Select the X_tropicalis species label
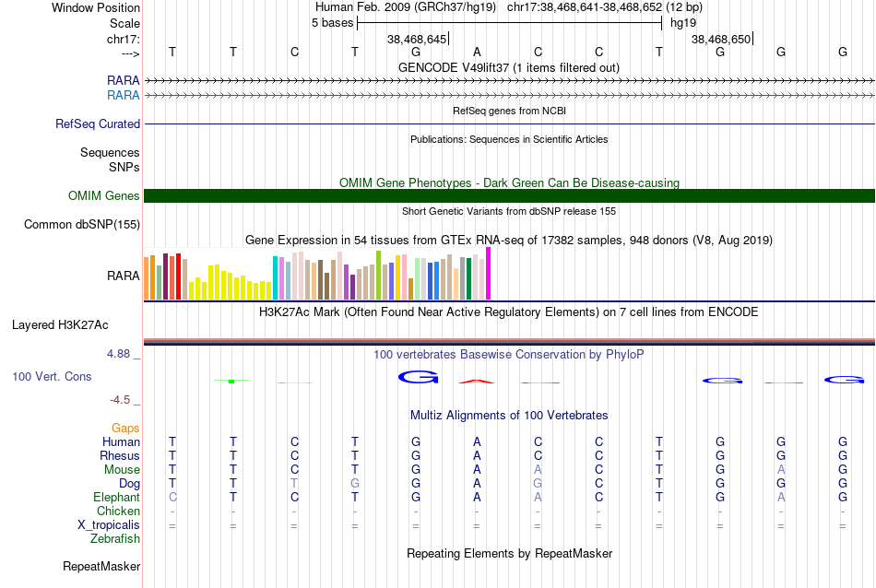 coord(109,525)
